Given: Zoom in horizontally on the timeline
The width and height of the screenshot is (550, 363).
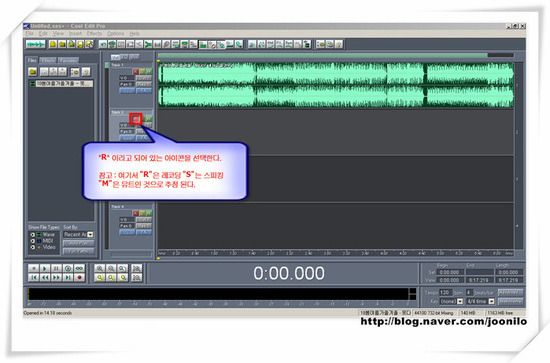Looking at the screenshot, I should tap(100, 268).
